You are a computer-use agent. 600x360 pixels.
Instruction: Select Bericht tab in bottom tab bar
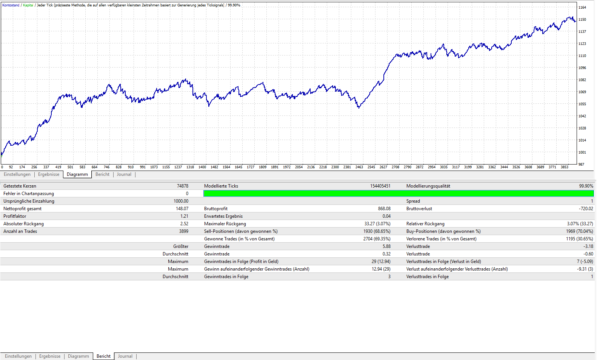103,356
